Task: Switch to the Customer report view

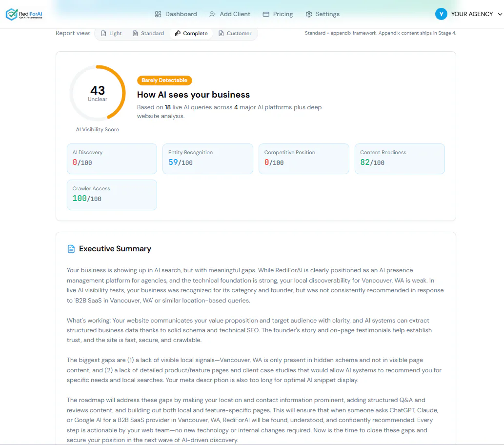Action: pyautogui.click(x=235, y=34)
